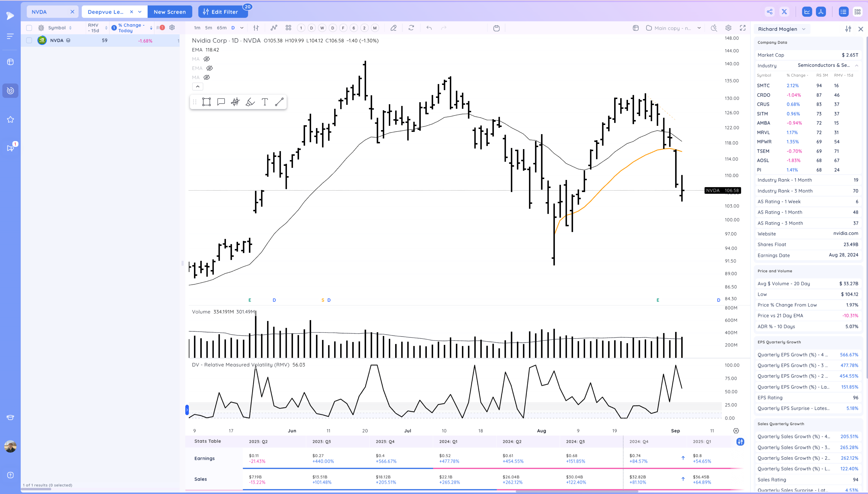Undo the last chart action
868x494 pixels.
click(429, 28)
